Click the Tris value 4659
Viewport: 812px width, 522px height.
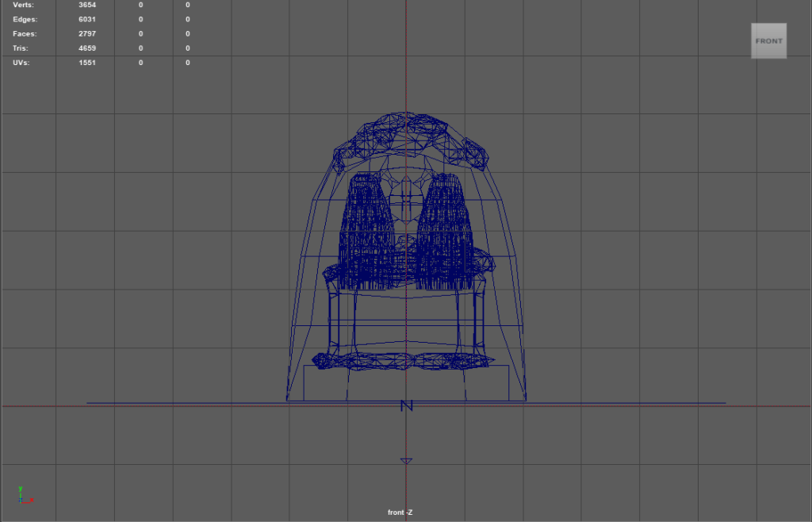click(x=87, y=48)
